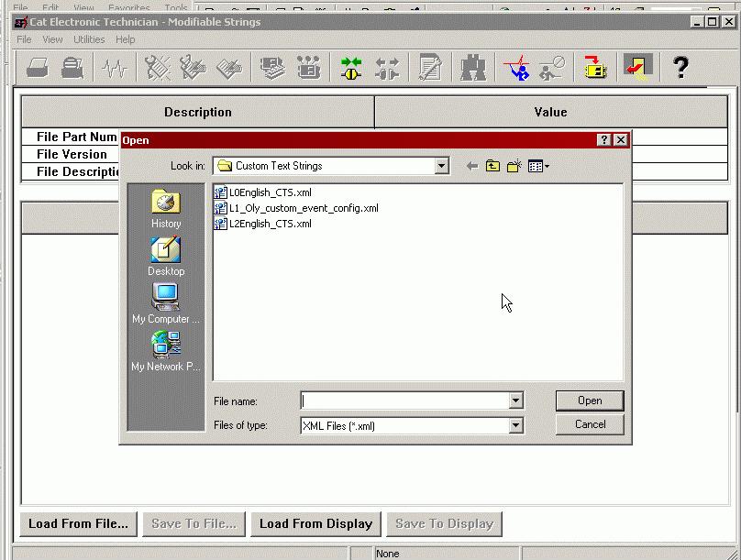Click the wrench and document configuration icon

(430, 68)
